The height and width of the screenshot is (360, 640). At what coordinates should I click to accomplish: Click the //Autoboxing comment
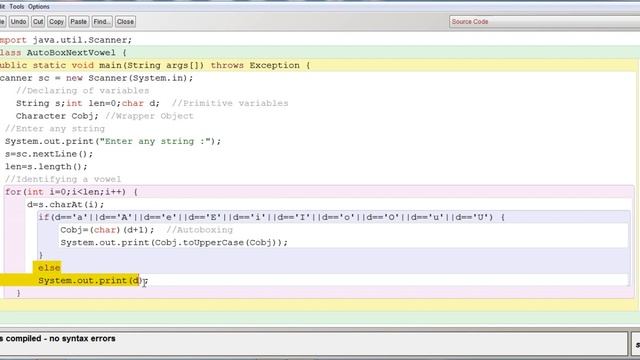pos(199,230)
